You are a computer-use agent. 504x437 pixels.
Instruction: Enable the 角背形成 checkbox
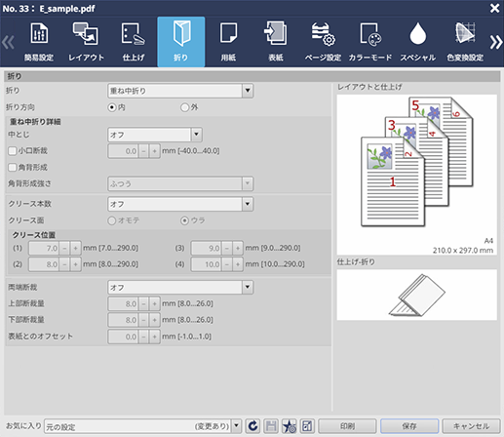[x=13, y=168]
